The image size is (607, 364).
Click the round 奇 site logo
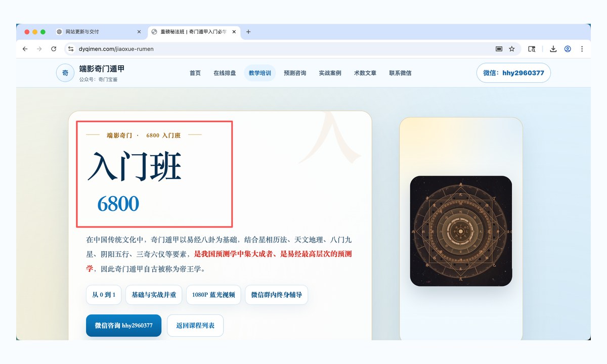(x=65, y=73)
